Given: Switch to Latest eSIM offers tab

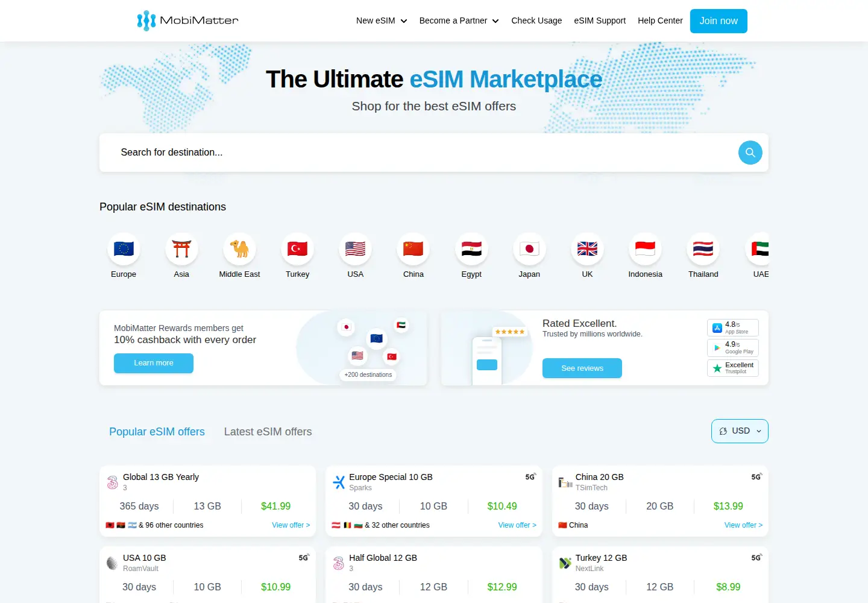Looking at the screenshot, I should click(x=268, y=432).
